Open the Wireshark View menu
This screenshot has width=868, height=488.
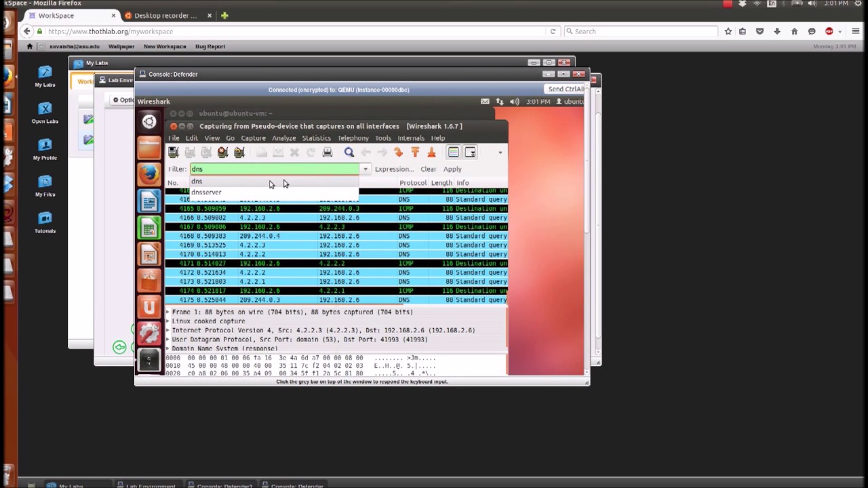(x=212, y=138)
